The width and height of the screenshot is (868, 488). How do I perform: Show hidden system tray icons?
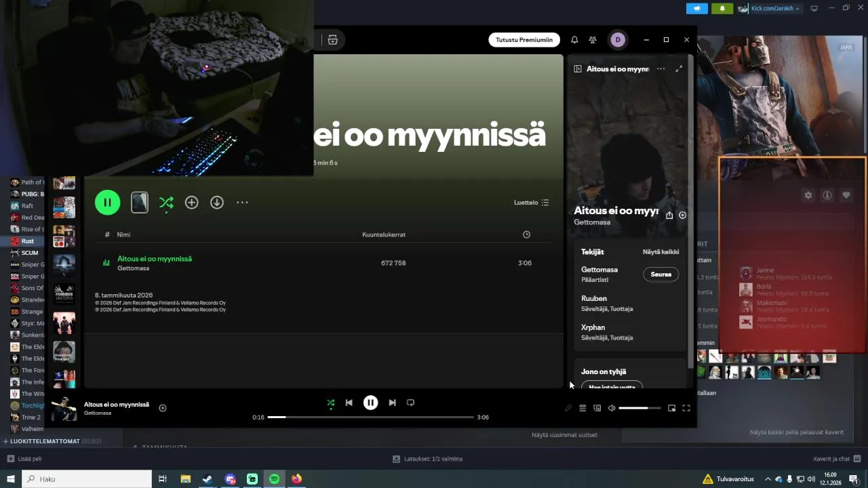click(768, 479)
